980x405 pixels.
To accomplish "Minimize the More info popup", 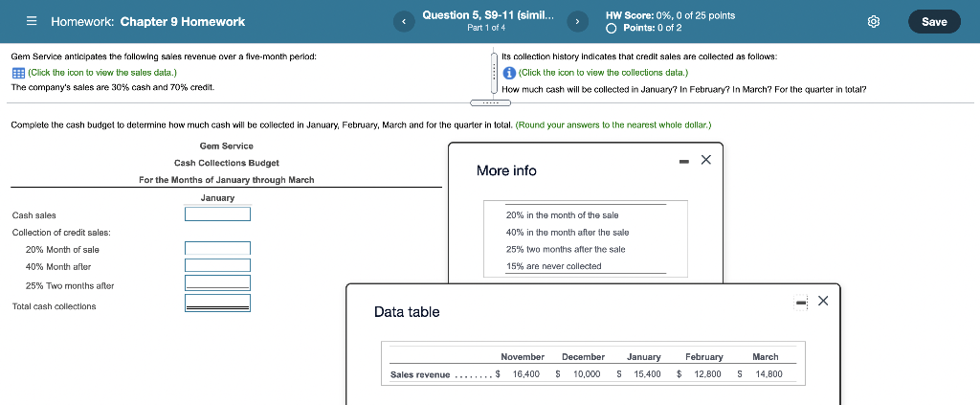I will tap(684, 162).
